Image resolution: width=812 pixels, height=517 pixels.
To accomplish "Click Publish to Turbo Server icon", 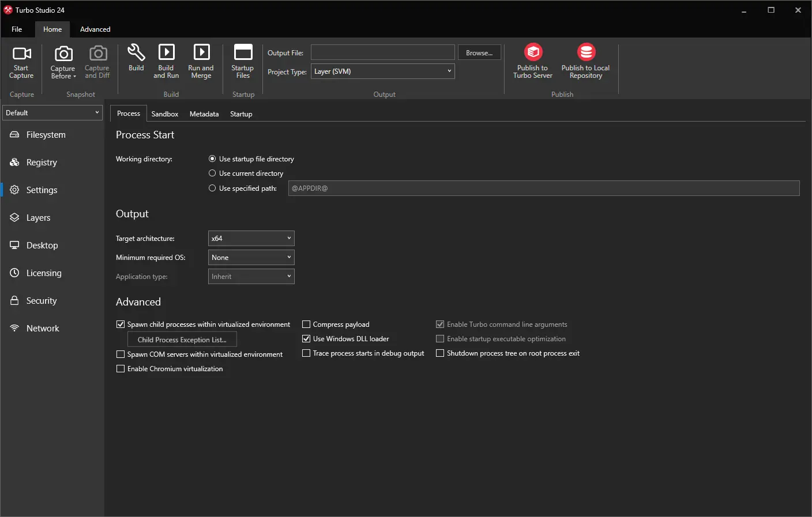I will pos(533,52).
